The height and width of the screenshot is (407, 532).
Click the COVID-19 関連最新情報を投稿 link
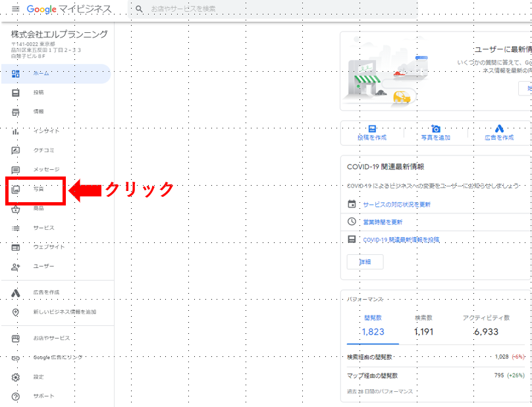(401, 240)
